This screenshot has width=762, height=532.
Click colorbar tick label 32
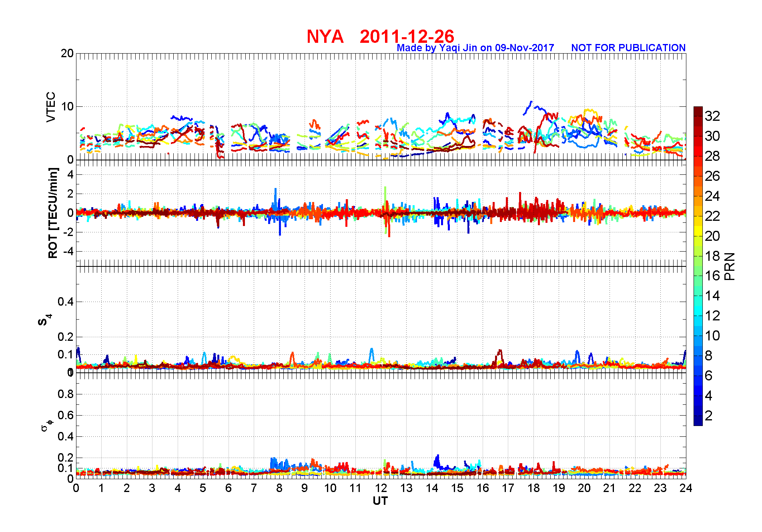pyautogui.click(x=712, y=116)
